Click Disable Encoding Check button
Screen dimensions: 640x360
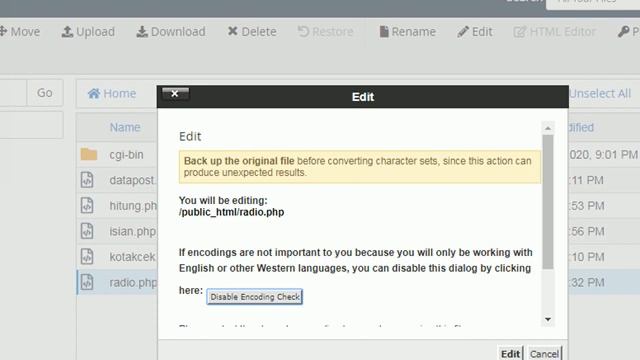(x=255, y=297)
